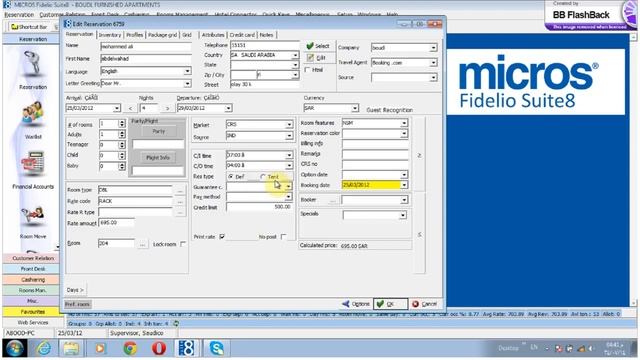Toggle the No post checkbox
Image resolution: width=640 pixels, height=360 pixels.
tap(284, 237)
